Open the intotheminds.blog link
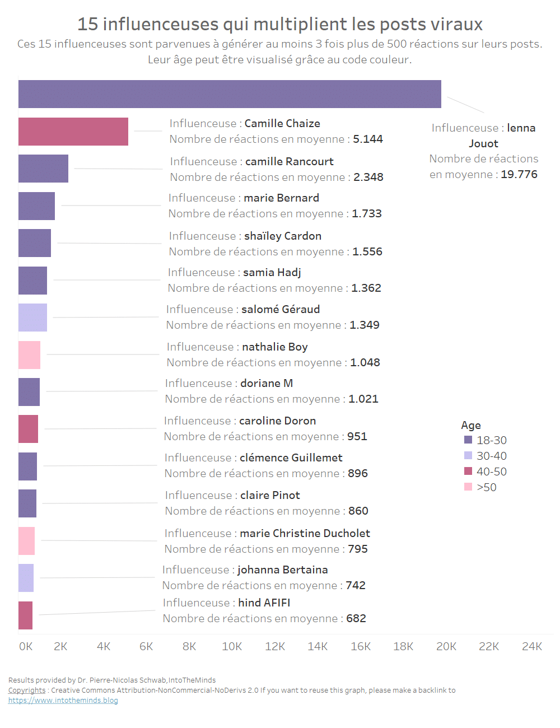The image size is (560, 728). click(63, 701)
